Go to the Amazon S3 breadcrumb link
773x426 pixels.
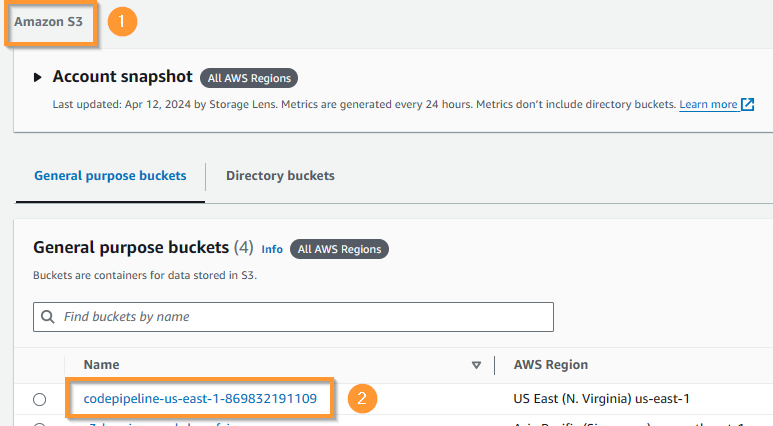click(x=48, y=22)
